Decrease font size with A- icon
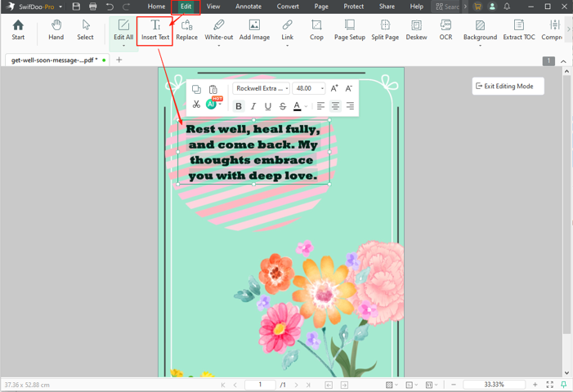Image resolution: width=573 pixels, height=392 pixels. pyautogui.click(x=349, y=88)
